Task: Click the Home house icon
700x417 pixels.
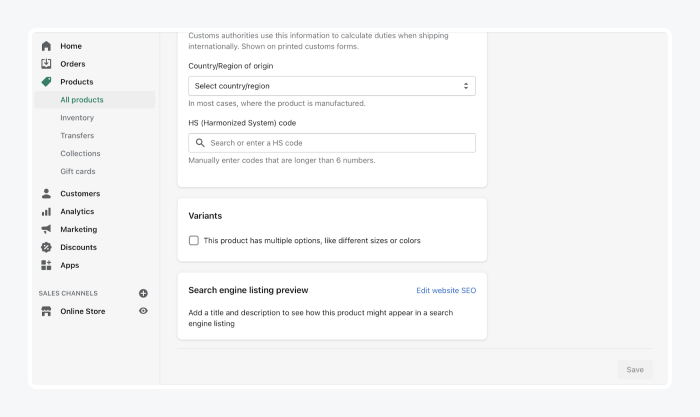Action: tap(46, 46)
